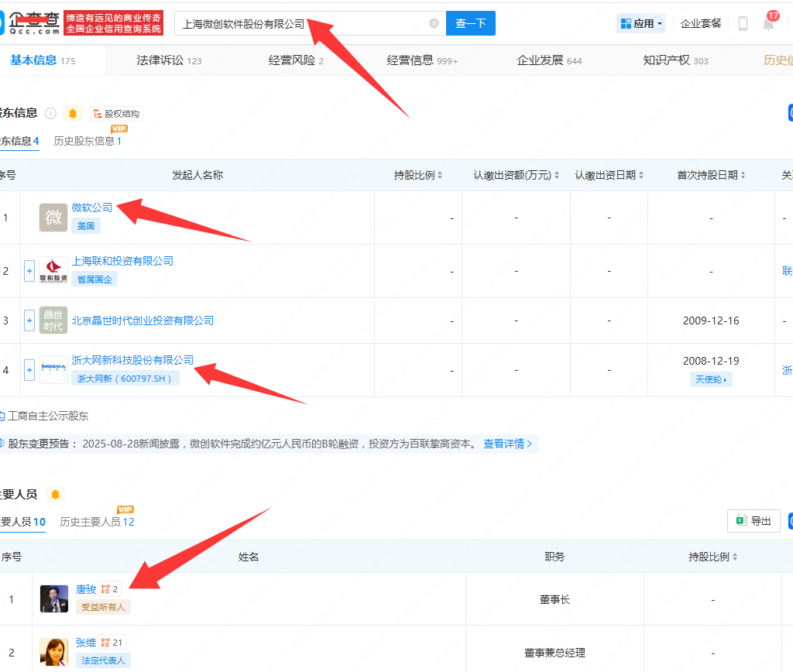Click 晶世时代 logo thumbnail
The width and height of the screenshot is (793, 672).
click(53, 320)
